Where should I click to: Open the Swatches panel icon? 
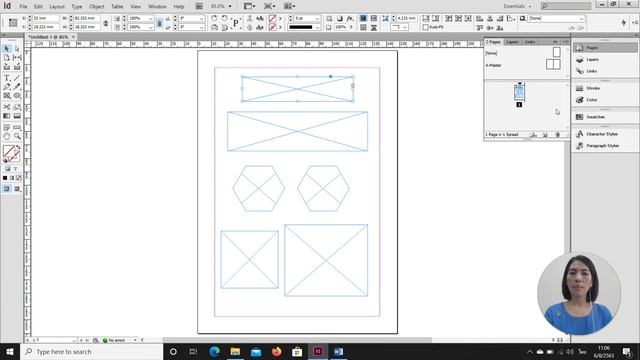click(x=579, y=117)
